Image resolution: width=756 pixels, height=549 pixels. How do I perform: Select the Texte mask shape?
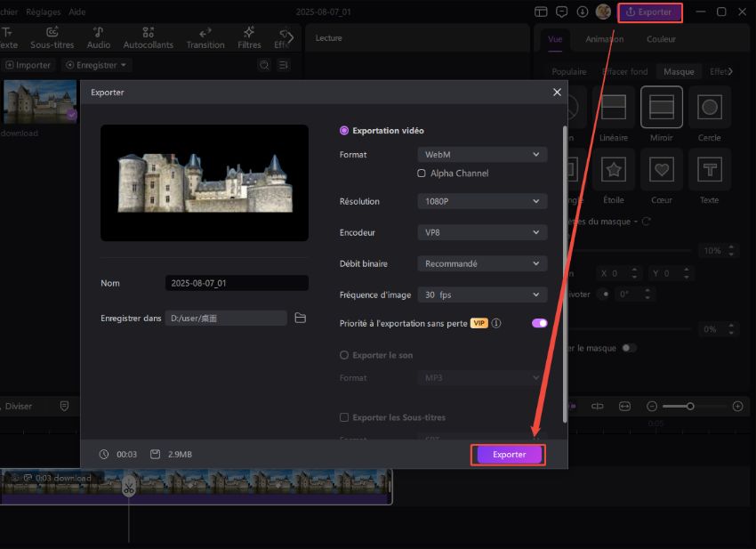[709, 169]
